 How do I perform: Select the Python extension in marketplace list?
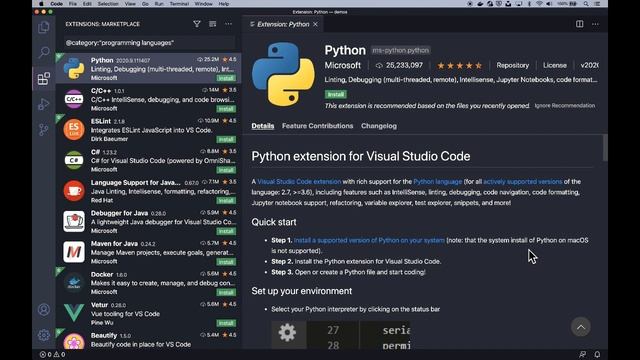(x=149, y=68)
